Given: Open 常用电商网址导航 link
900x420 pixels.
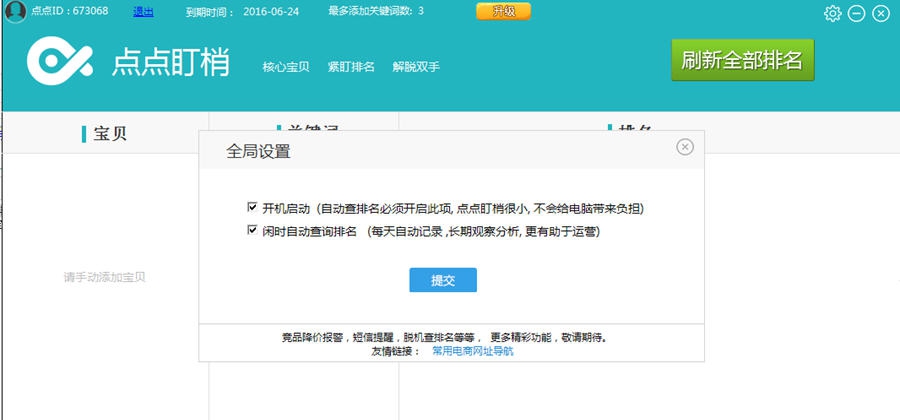Looking at the screenshot, I should point(472,351).
